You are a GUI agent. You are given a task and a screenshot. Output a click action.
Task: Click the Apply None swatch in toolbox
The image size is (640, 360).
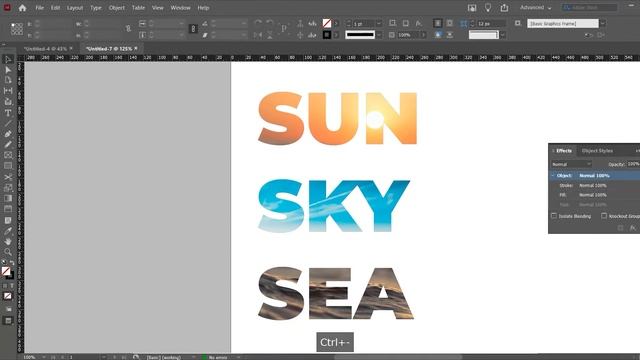tap(8, 296)
